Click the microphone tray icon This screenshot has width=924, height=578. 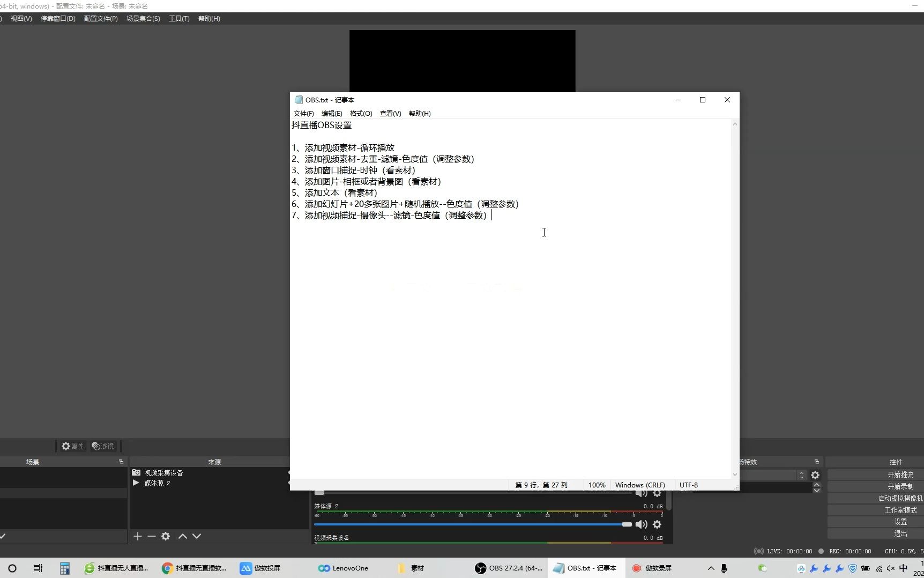724,568
